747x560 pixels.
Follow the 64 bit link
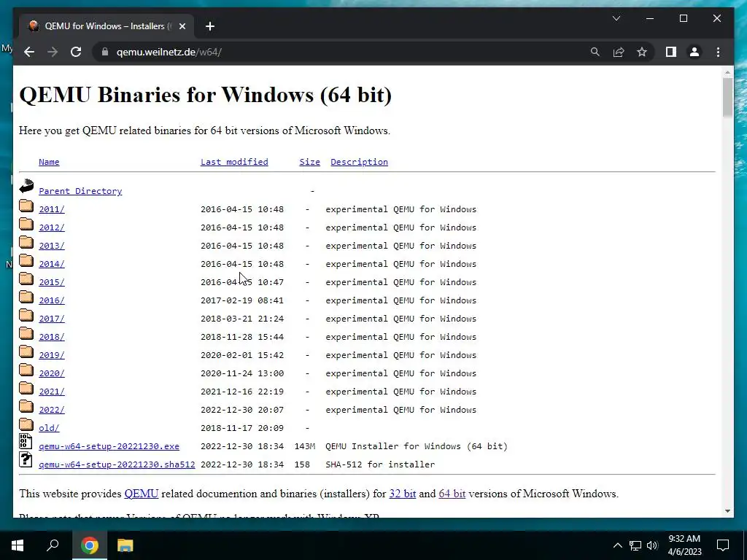[452, 494]
